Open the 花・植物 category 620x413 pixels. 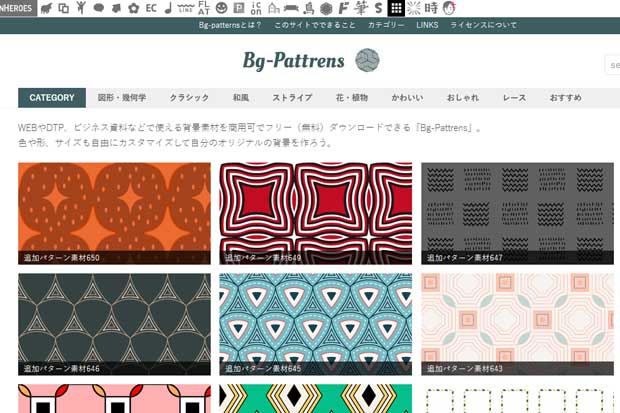click(351, 98)
